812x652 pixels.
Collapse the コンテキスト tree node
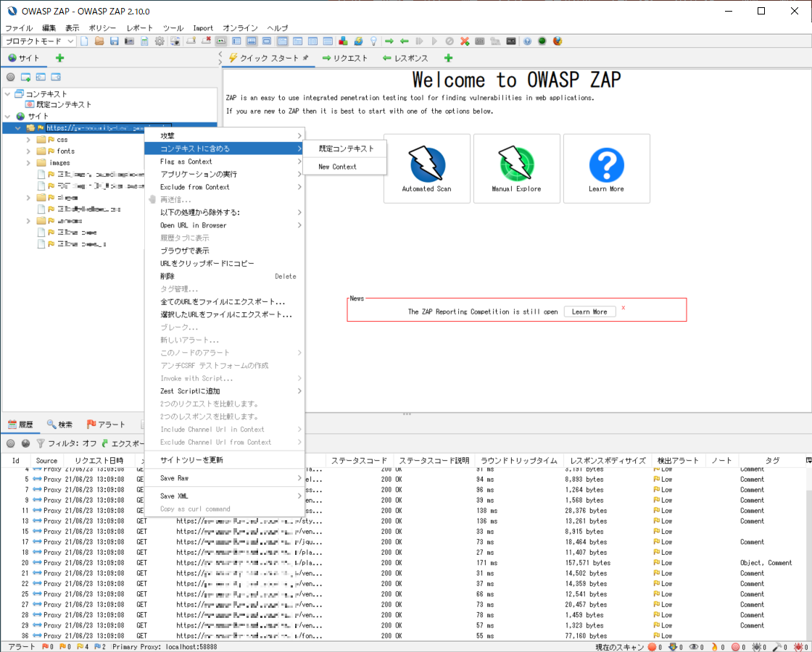[7, 93]
